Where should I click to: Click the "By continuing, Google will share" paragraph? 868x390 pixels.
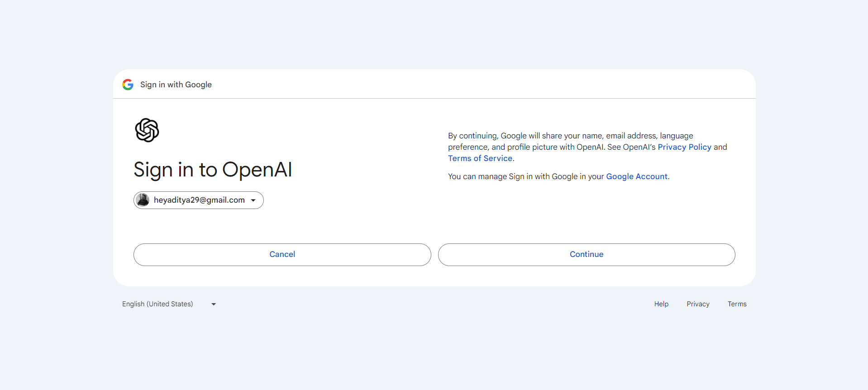[587, 147]
